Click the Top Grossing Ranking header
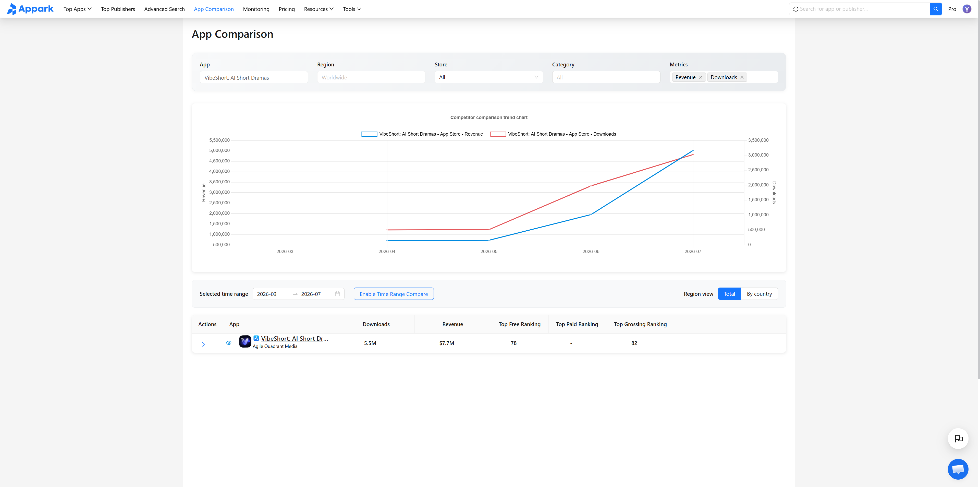Viewport: 980px width, 487px height. 640,324
